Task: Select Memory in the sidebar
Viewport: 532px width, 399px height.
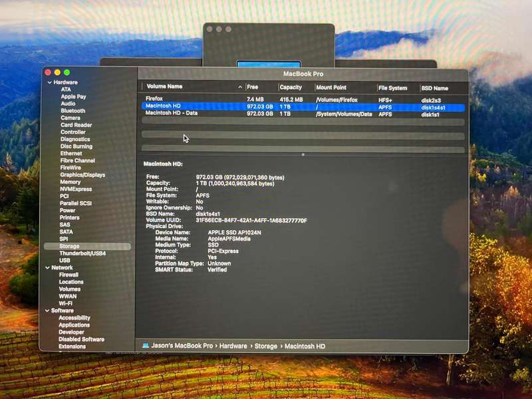Action: pyautogui.click(x=70, y=182)
